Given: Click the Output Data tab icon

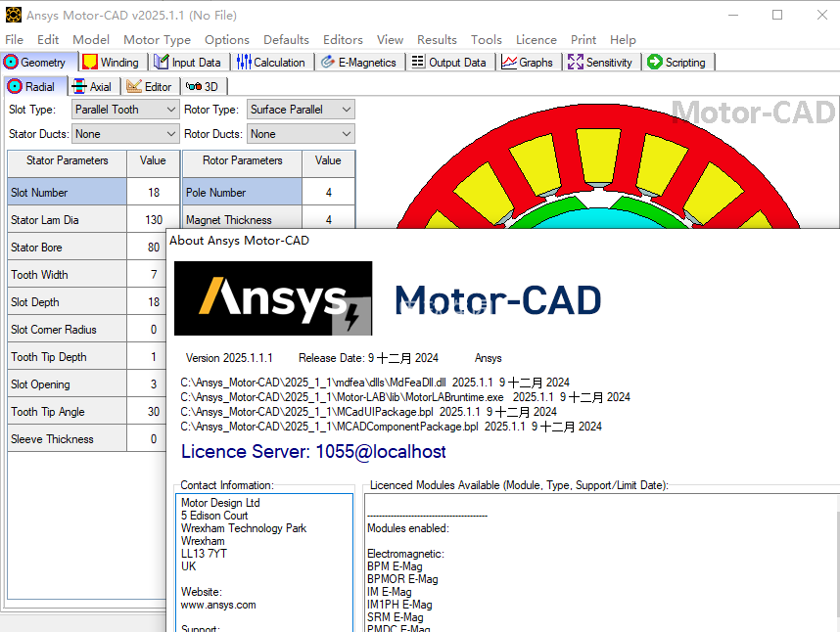Looking at the screenshot, I should point(418,63).
